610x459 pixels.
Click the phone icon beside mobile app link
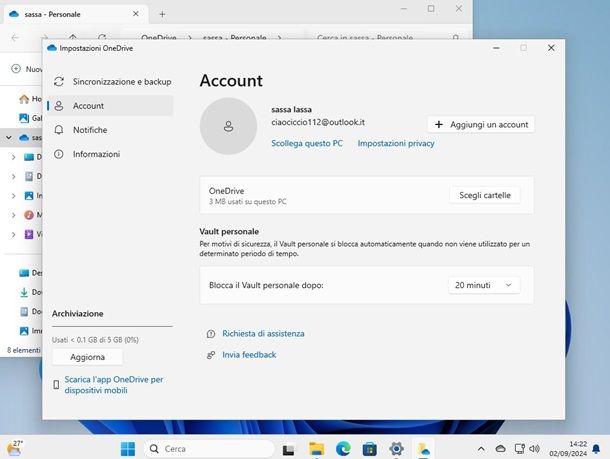click(56, 385)
